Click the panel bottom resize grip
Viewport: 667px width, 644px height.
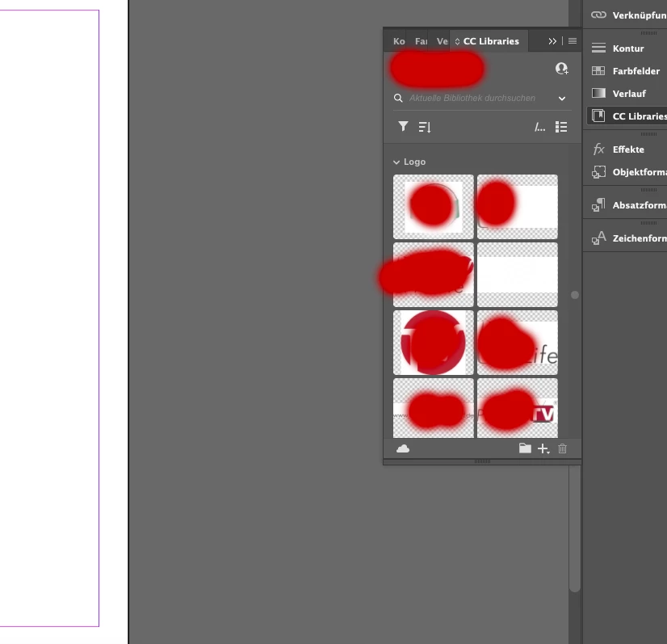[x=482, y=461]
